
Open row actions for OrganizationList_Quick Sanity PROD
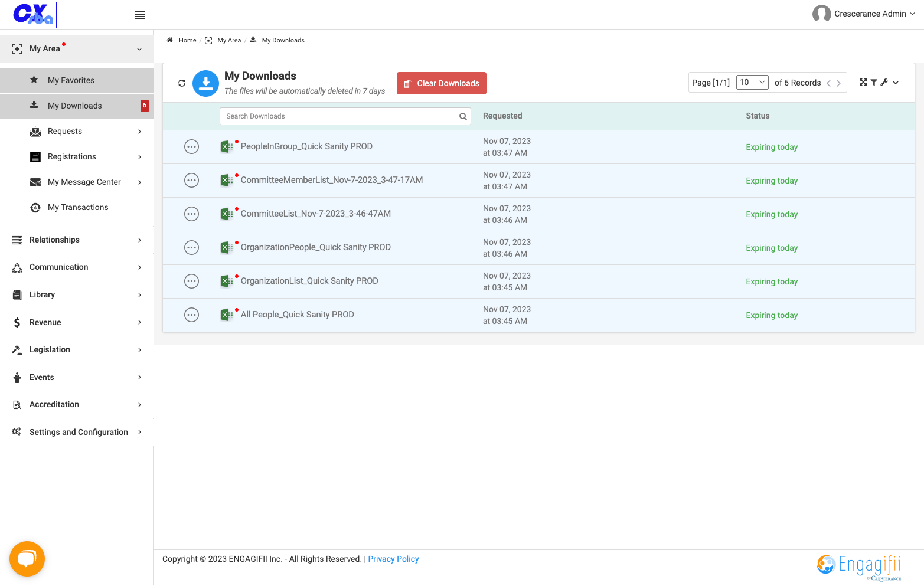tap(191, 281)
